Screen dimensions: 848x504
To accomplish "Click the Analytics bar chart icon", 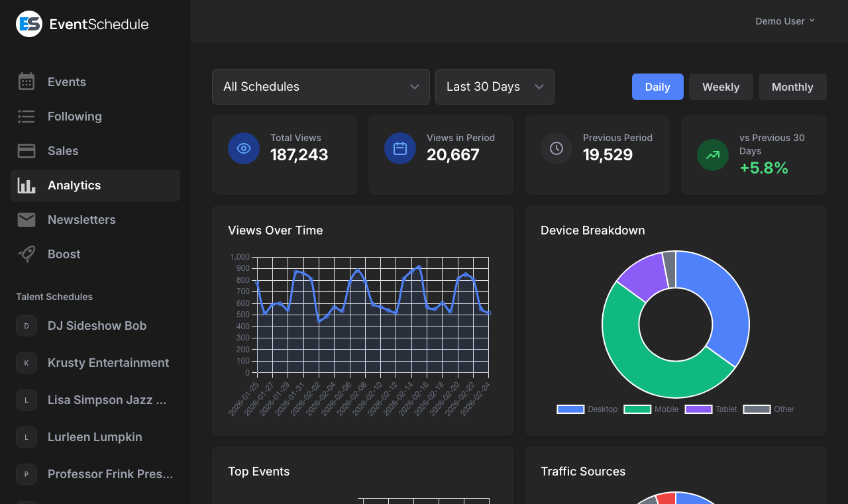I will pos(26,185).
